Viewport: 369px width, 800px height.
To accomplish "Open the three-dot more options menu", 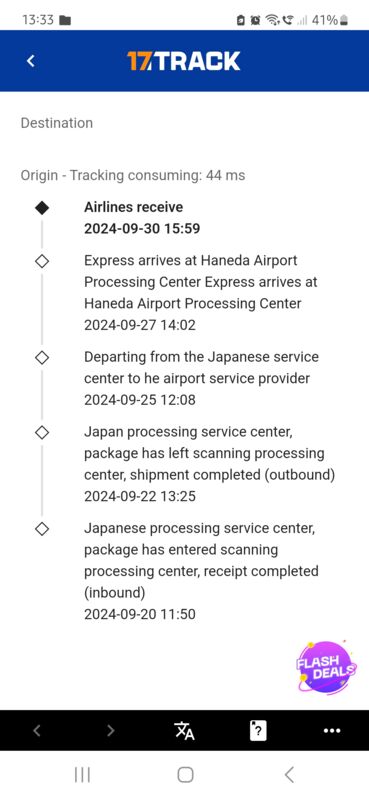I will tap(332, 731).
